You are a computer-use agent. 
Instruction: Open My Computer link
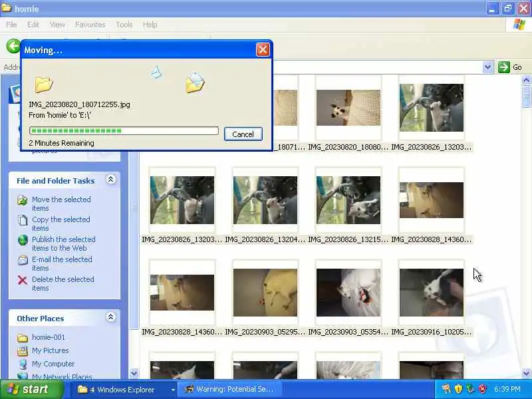pos(53,364)
